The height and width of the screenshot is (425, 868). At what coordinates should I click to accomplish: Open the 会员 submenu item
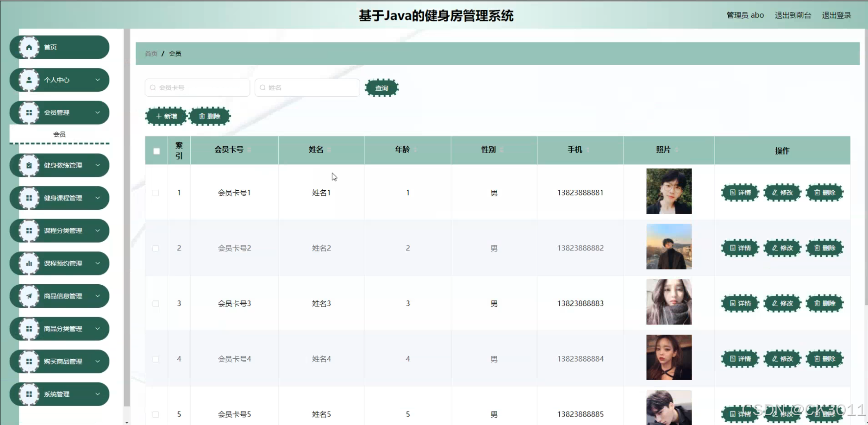59,134
